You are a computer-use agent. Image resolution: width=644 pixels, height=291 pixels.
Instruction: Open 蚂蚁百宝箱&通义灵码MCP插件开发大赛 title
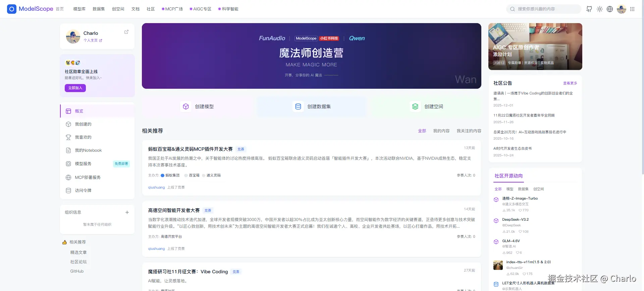click(191, 149)
